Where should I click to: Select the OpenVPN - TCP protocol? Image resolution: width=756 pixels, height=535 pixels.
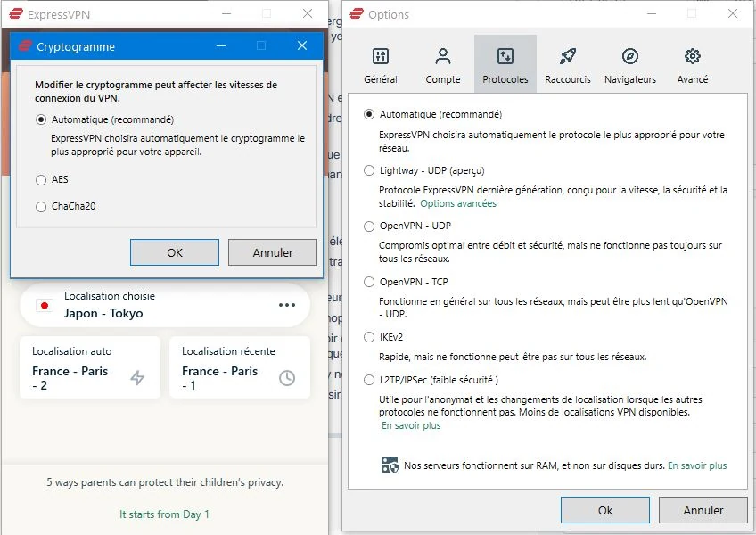[369, 282]
